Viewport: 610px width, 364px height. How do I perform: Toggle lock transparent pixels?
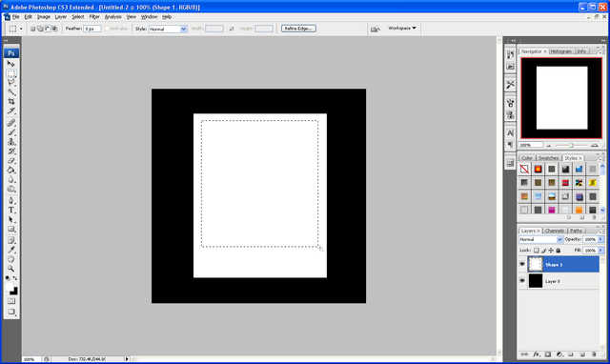(536, 251)
